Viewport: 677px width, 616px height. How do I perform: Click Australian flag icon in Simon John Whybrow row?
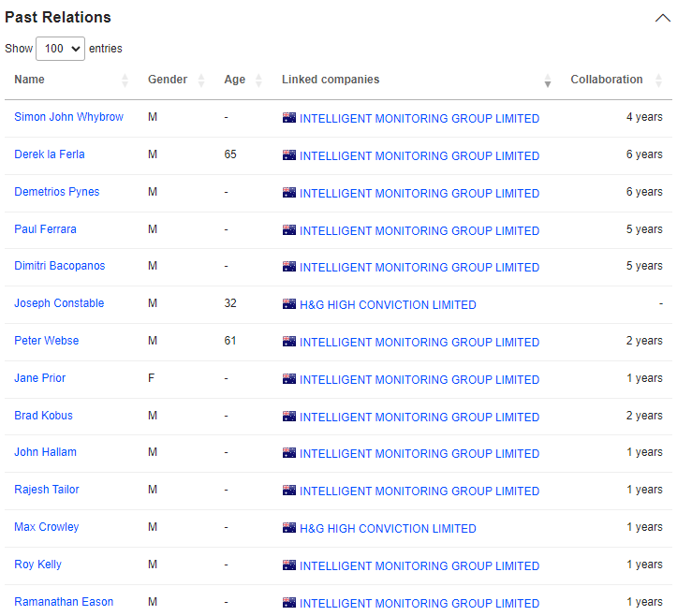[x=289, y=117]
